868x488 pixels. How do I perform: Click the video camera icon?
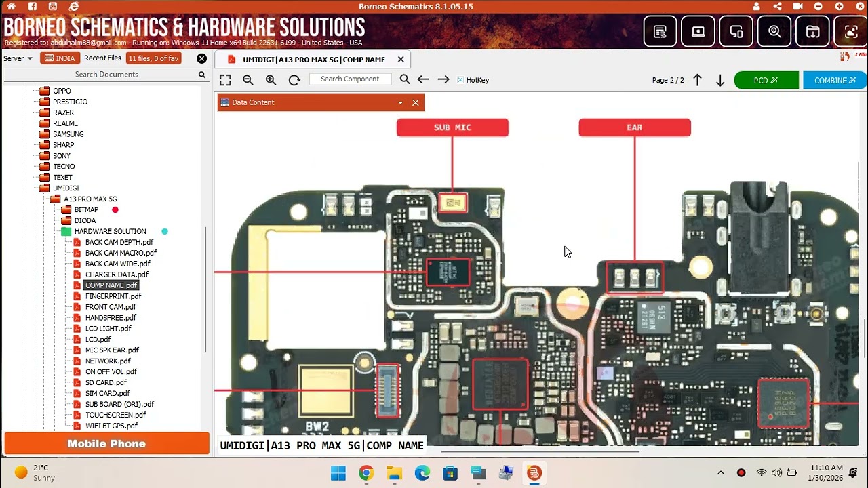pyautogui.click(x=797, y=6)
